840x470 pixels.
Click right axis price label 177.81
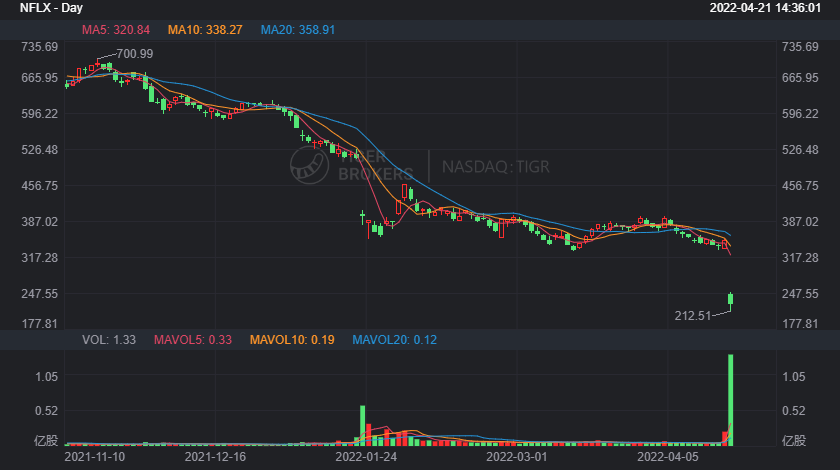[x=800, y=324]
